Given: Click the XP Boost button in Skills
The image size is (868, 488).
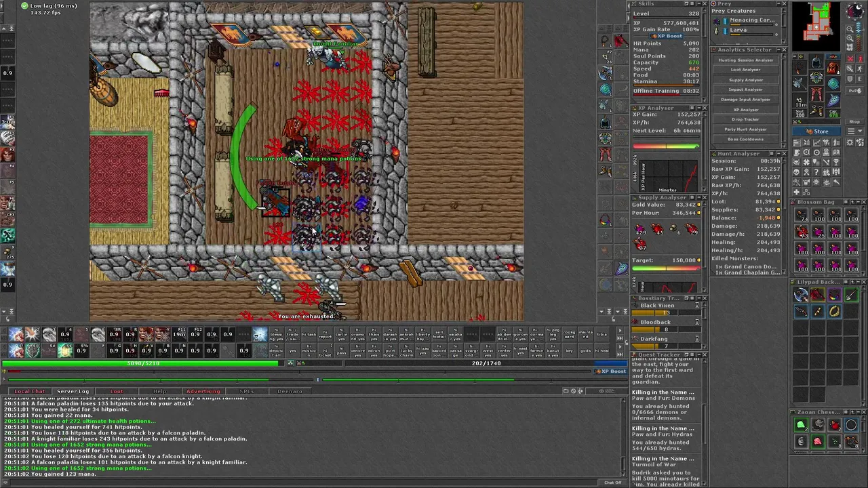Looking at the screenshot, I should (x=667, y=36).
